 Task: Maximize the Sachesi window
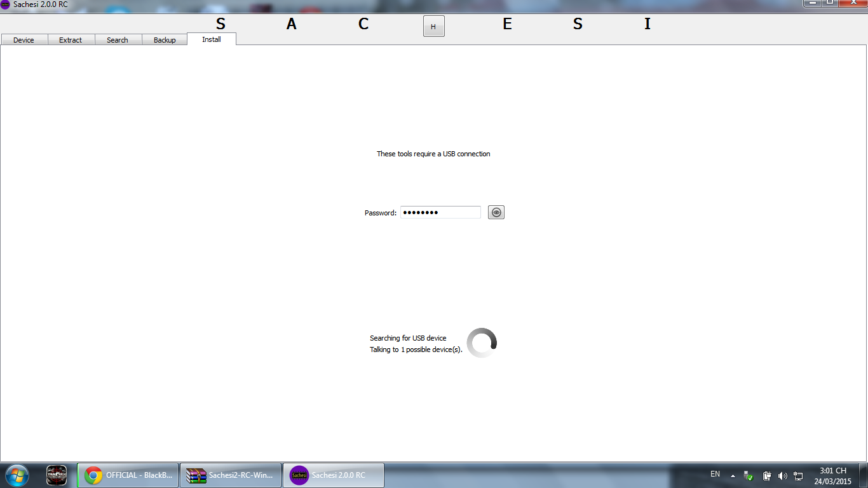830,3
